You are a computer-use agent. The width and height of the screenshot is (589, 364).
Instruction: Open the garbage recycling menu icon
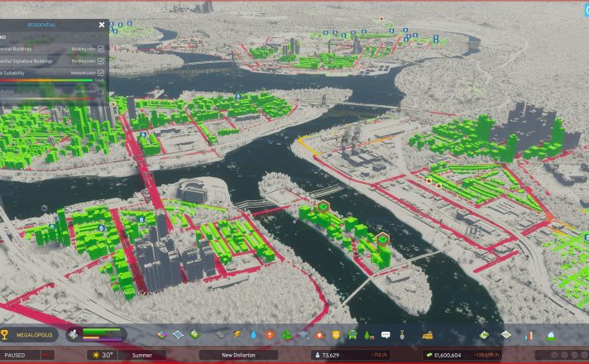click(285, 335)
